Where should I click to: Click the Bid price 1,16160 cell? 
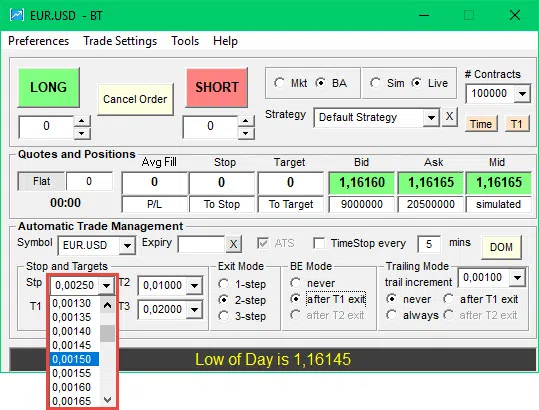(362, 182)
